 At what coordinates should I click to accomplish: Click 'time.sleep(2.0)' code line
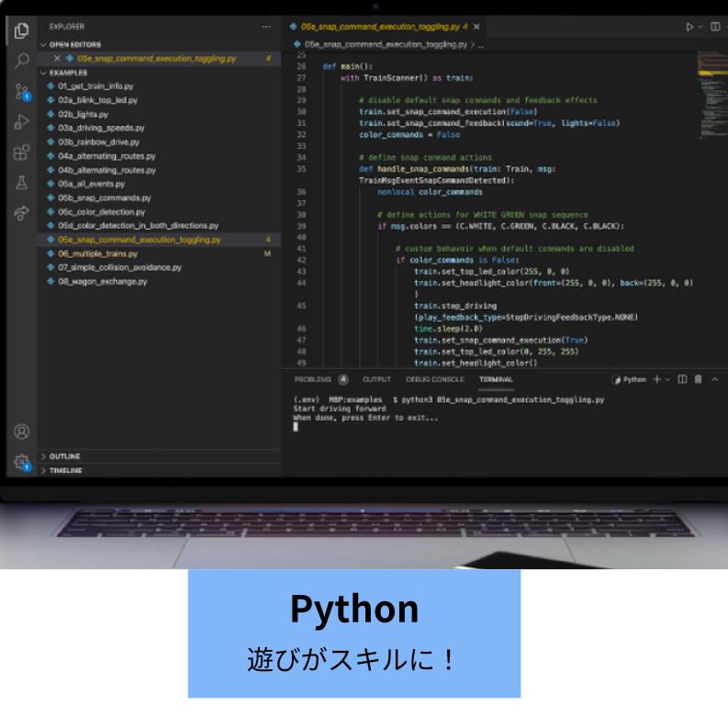tap(448, 329)
